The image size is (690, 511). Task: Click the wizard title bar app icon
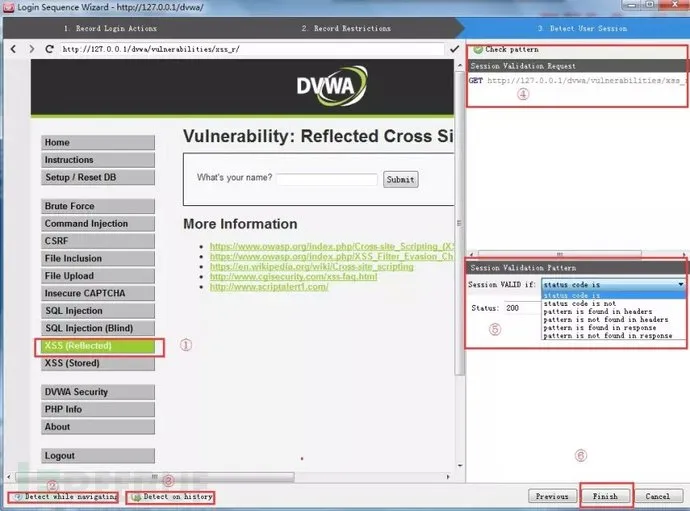[9, 7]
